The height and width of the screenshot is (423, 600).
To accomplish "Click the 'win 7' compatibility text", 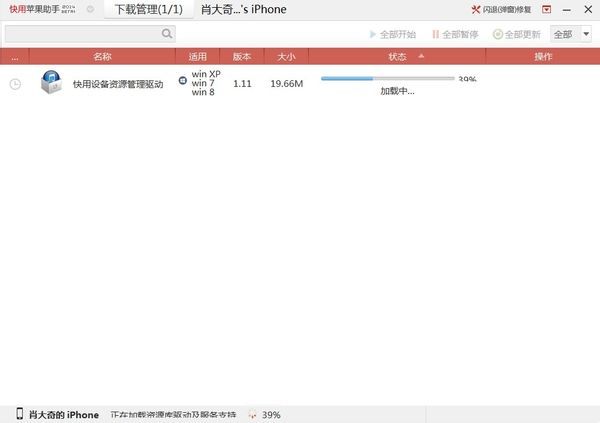I will tap(203, 83).
